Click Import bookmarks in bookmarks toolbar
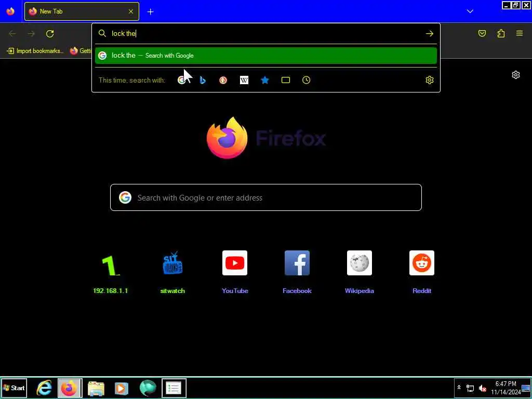 coord(35,51)
